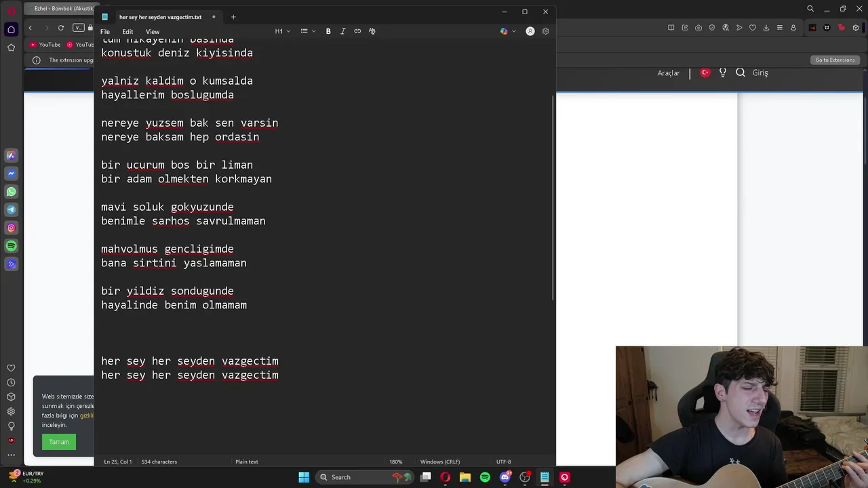Open Spotify in Opera sidebar
The width and height of the screenshot is (868, 488).
[x=11, y=246]
